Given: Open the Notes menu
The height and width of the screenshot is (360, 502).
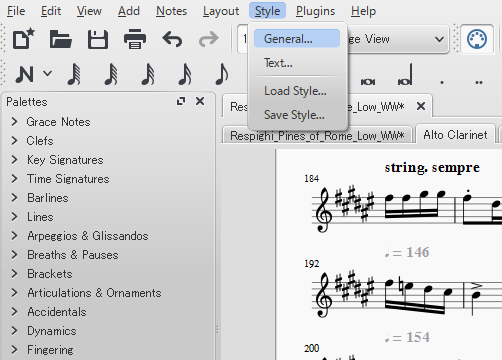Looking at the screenshot, I should 172,11.
